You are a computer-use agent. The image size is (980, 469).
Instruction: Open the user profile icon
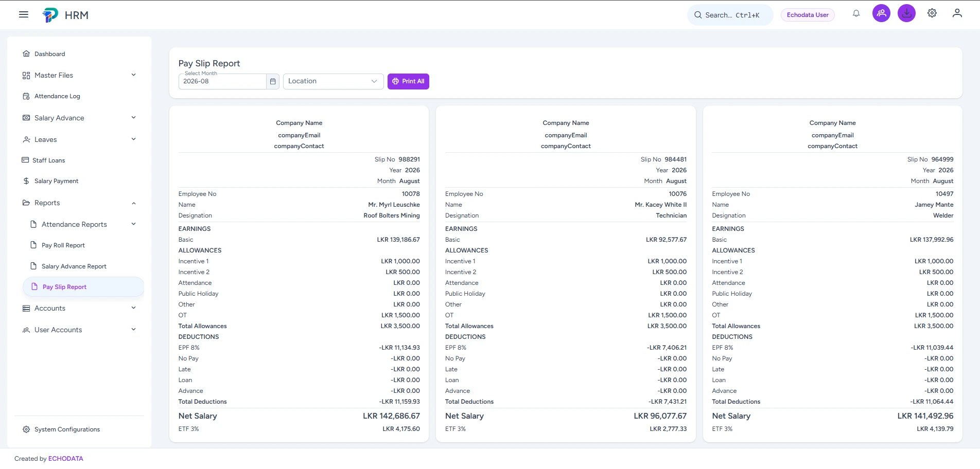957,13
